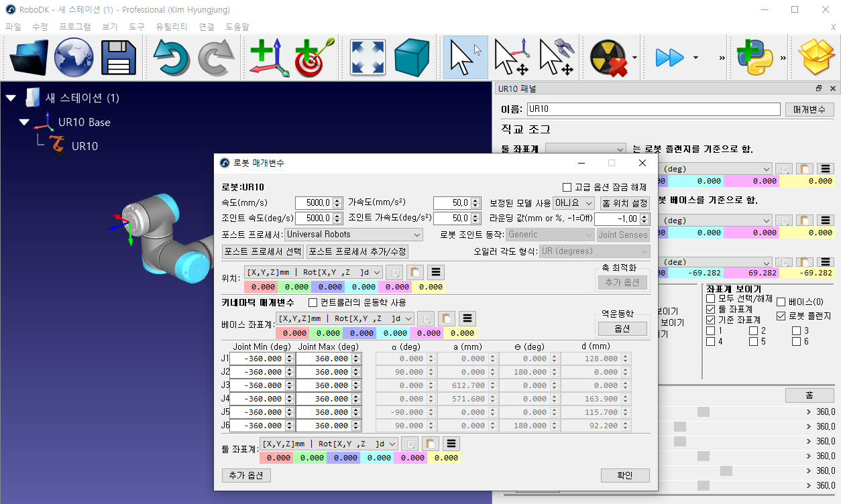The image size is (841, 504).
Task: Open the 파일 menu
Action: click(x=13, y=27)
